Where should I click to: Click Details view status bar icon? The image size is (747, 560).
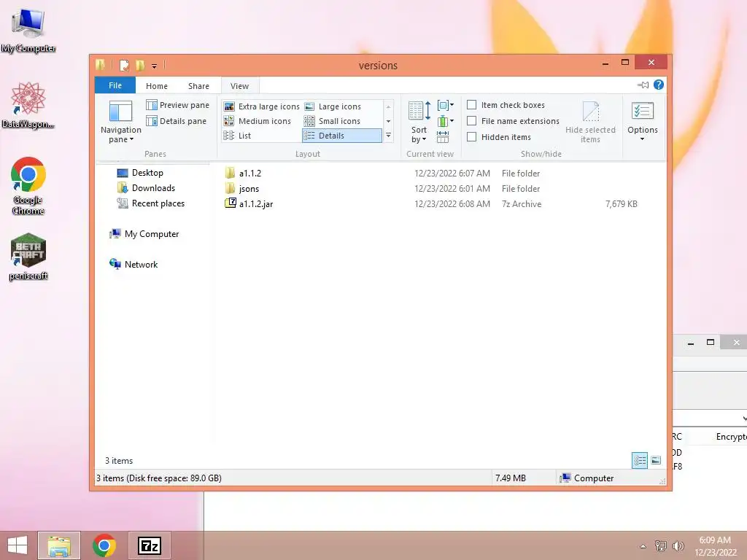tap(640, 461)
